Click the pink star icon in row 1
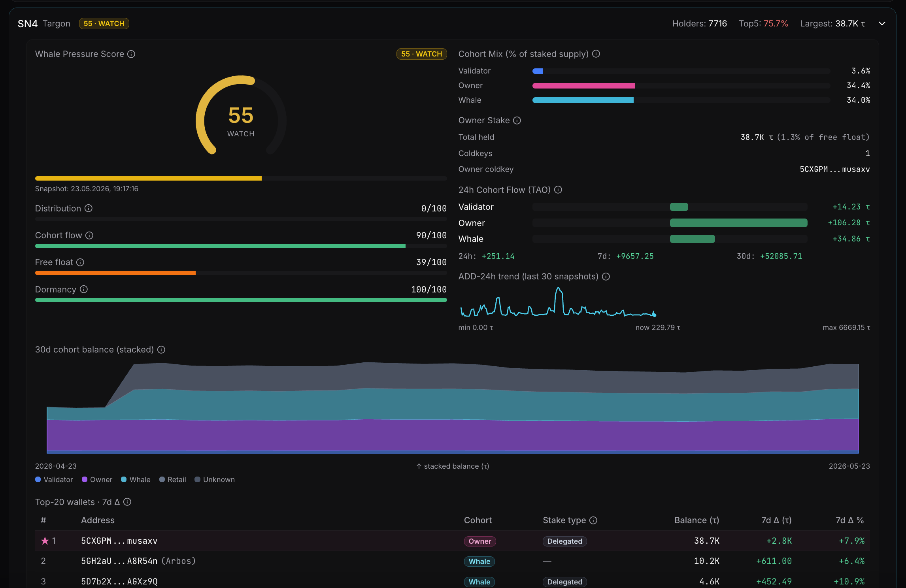Image resolution: width=906 pixels, height=588 pixels. click(x=45, y=541)
